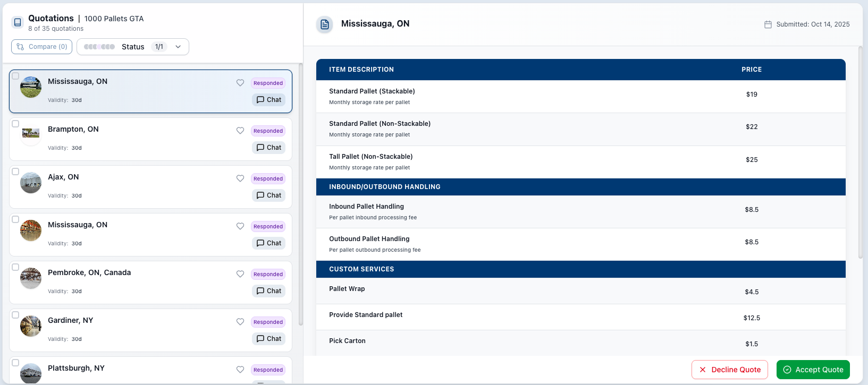
Task: Click the Standard Pallet (Non-Stackable) row
Action: pyautogui.click(x=581, y=130)
